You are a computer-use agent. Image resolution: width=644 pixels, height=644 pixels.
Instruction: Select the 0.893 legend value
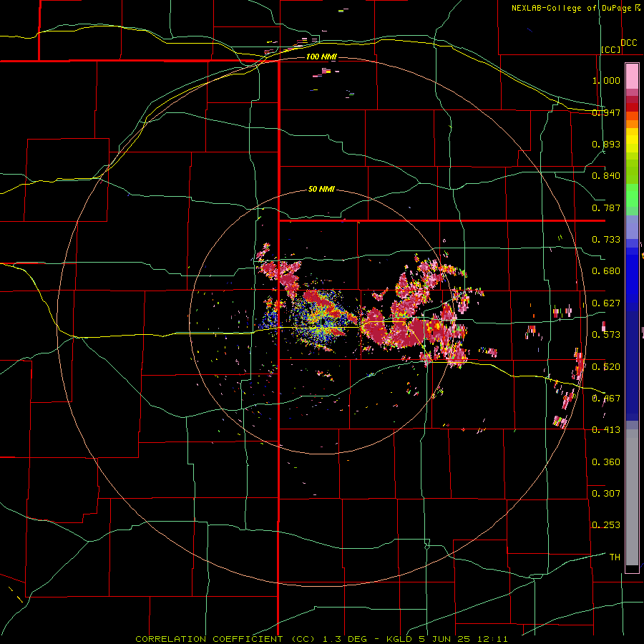[x=606, y=144]
